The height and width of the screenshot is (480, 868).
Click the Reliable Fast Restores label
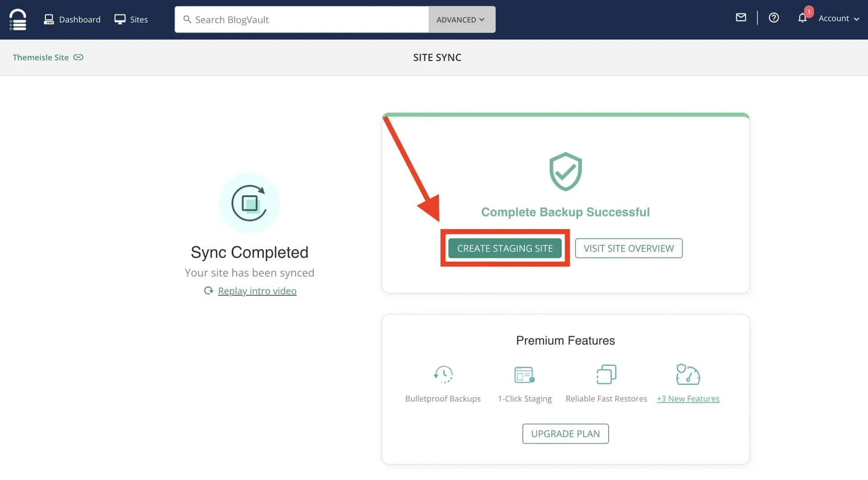tap(606, 399)
